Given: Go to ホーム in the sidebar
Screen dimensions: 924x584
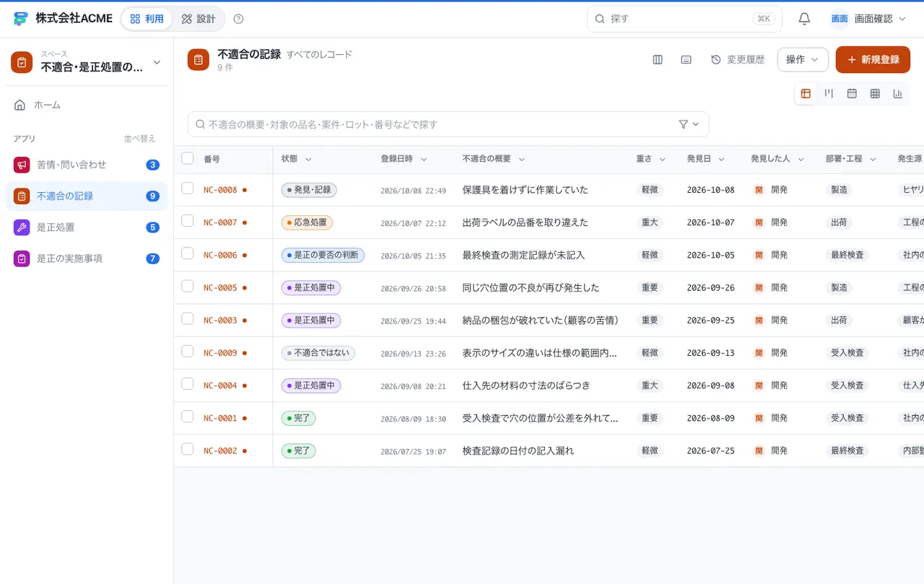Looking at the screenshot, I should pyautogui.click(x=87, y=105).
